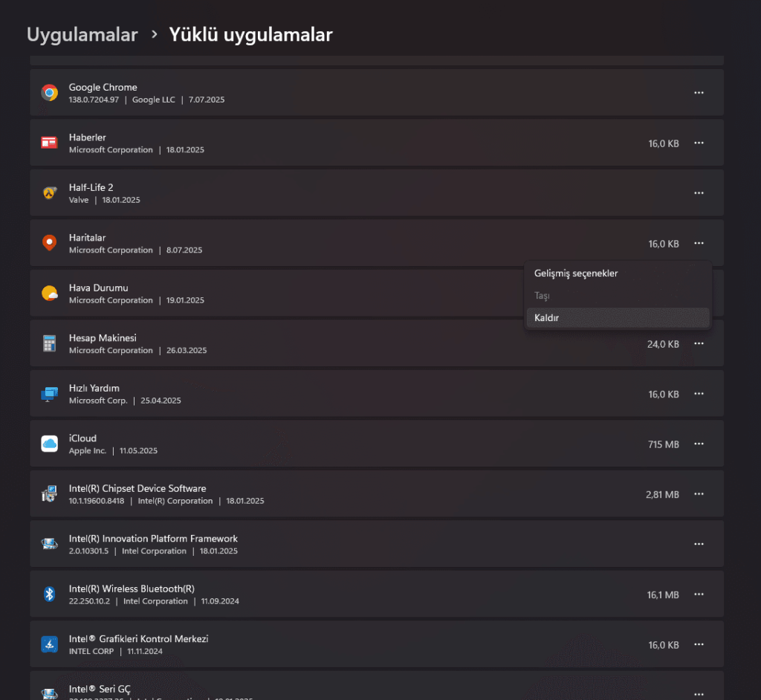
Task: Select the Hesap Makinesi app name
Action: coord(103,338)
